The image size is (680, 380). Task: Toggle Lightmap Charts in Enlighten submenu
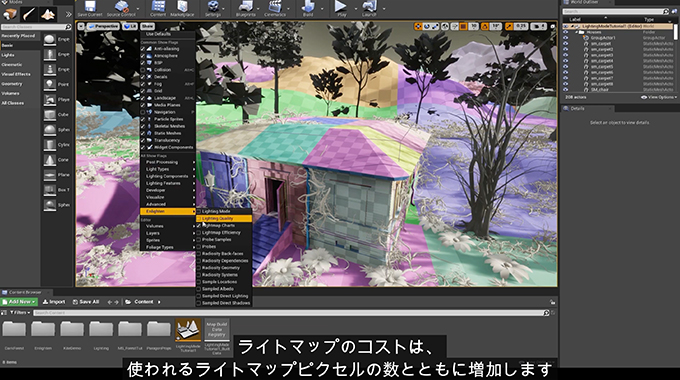(224, 226)
